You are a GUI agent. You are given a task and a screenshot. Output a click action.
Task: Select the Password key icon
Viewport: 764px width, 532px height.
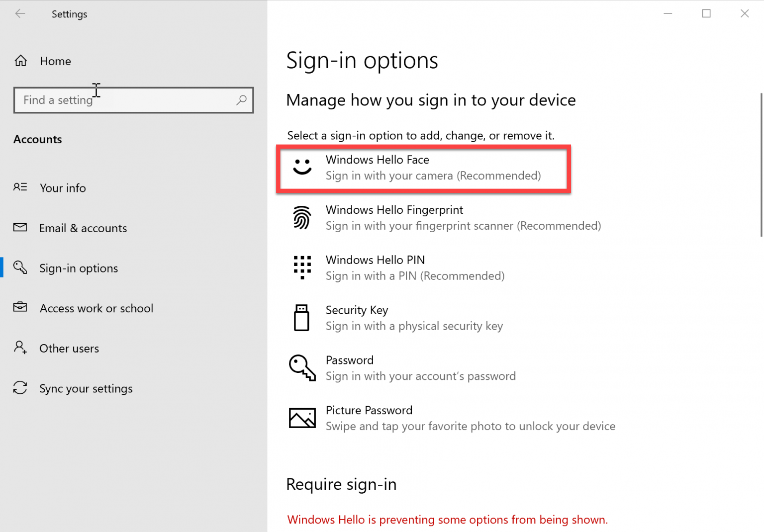point(302,368)
